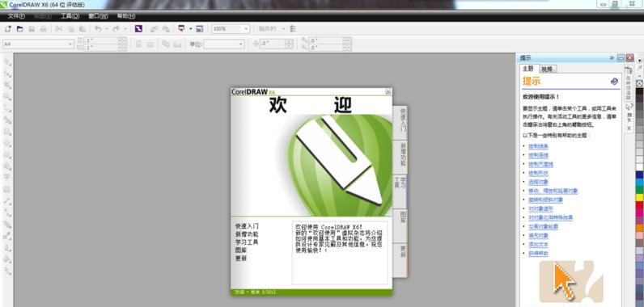
Task: Collapse the Hints docker via double-arrow
Action: [x=612, y=58]
